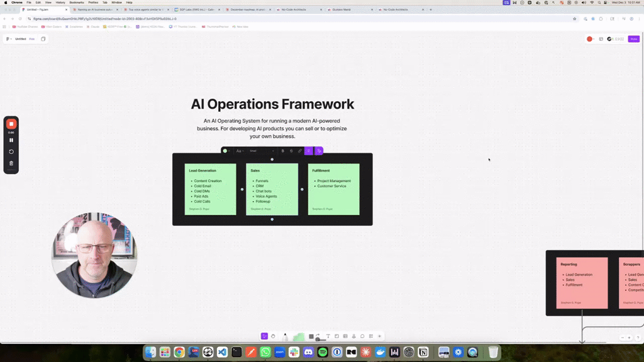644x362 pixels.
Task: Open the View menu in menu bar
Action: tap(48, 3)
